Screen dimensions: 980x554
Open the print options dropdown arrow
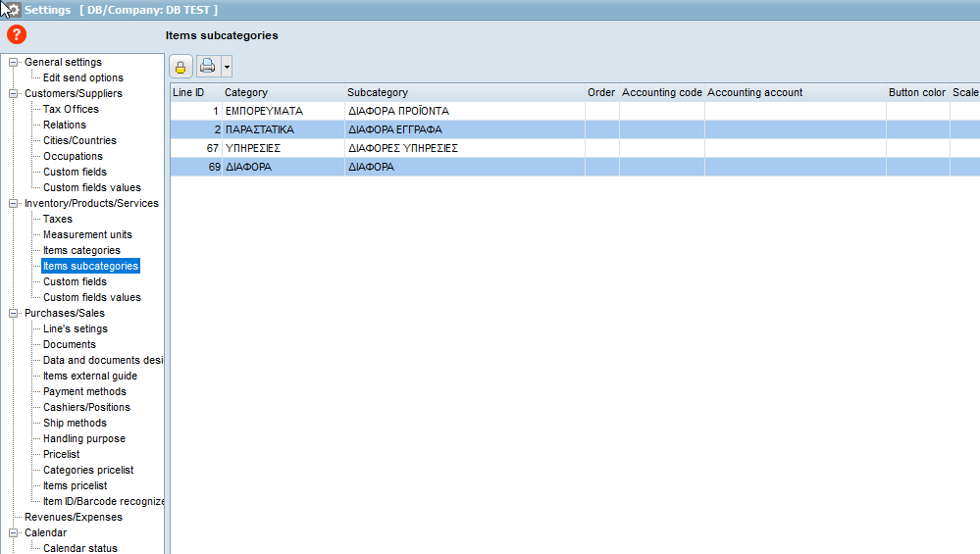pos(227,67)
